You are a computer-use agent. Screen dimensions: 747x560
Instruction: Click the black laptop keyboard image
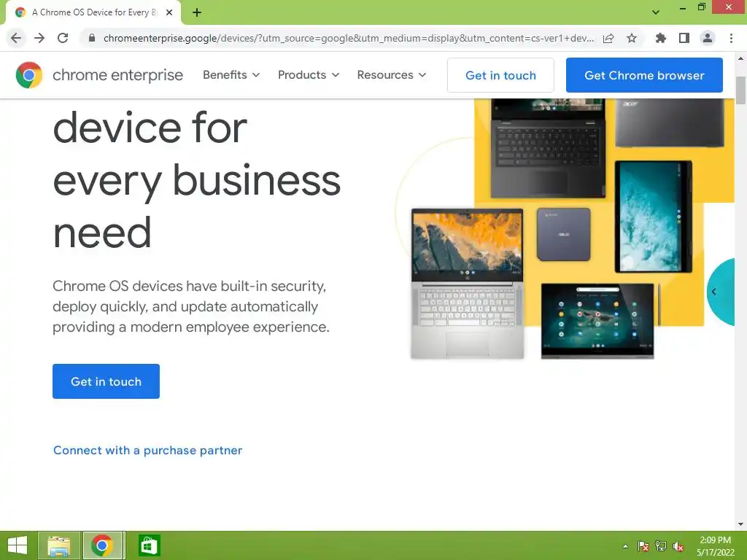click(548, 148)
